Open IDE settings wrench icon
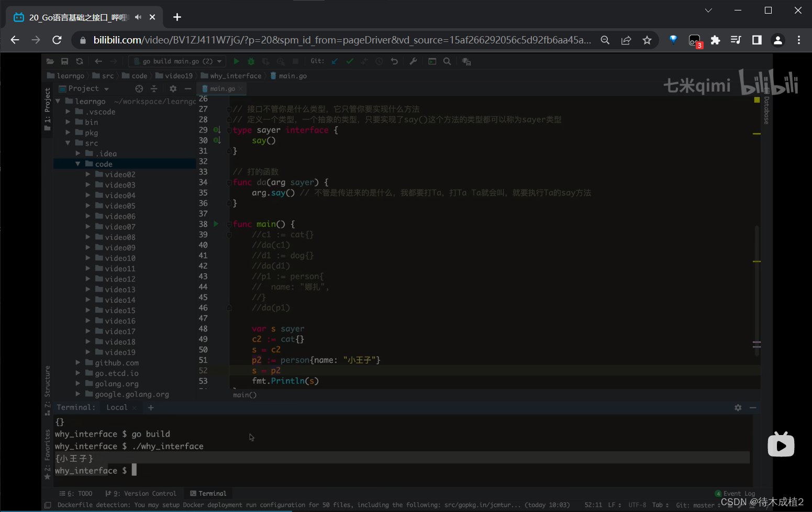Image resolution: width=812 pixels, height=512 pixels. (413, 61)
